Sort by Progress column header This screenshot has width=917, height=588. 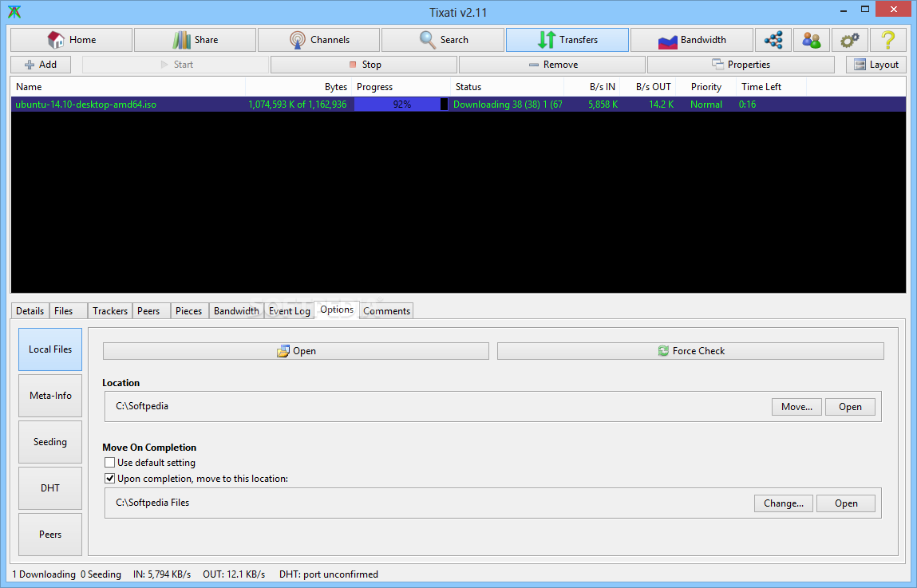click(401, 86)
